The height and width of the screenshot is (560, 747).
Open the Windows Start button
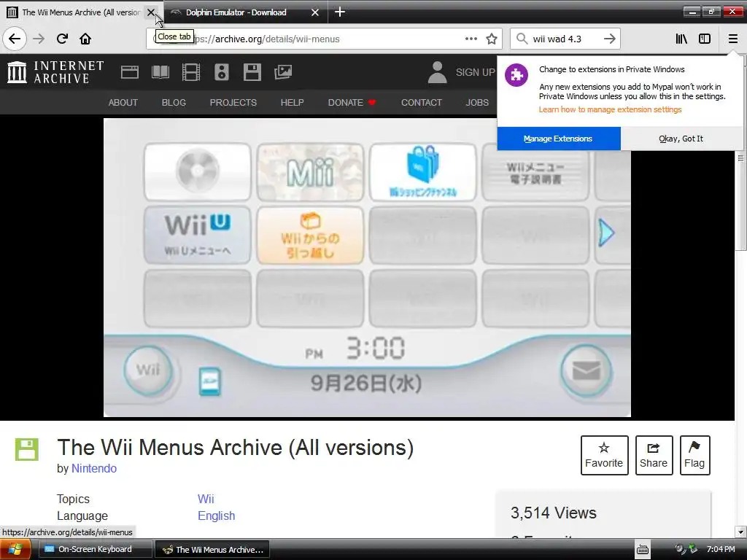(x=15, y=550)
